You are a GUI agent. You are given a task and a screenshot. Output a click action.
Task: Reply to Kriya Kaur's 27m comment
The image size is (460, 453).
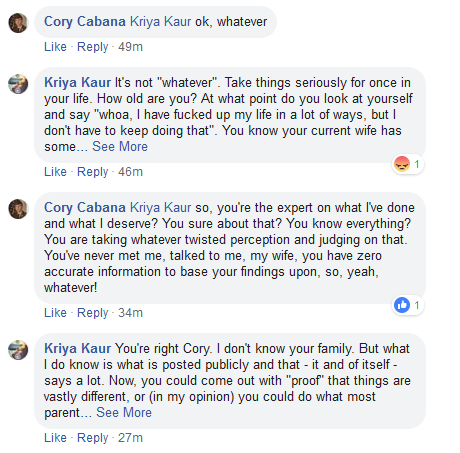[93, 438]
